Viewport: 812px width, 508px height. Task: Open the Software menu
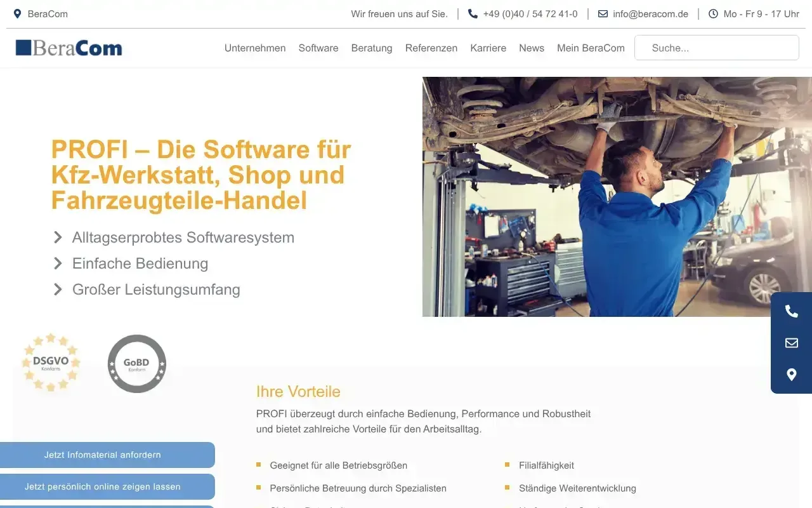click(x=318, y=48)
